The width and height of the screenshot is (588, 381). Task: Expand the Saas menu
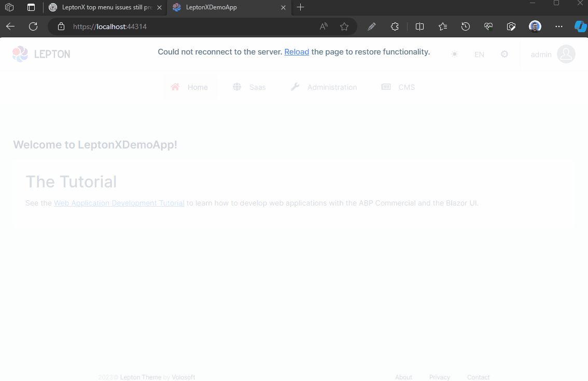click(249, 87)
